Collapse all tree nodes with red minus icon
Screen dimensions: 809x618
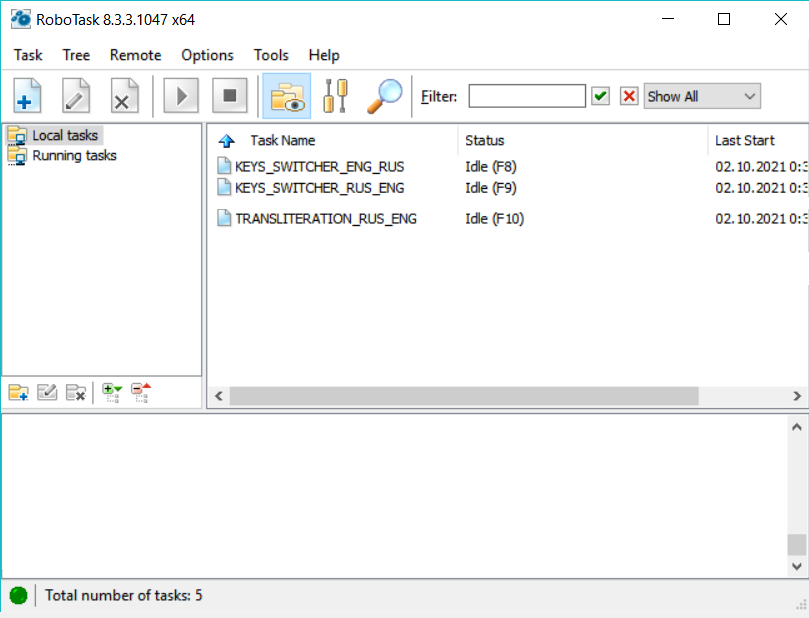pos(141,393)
